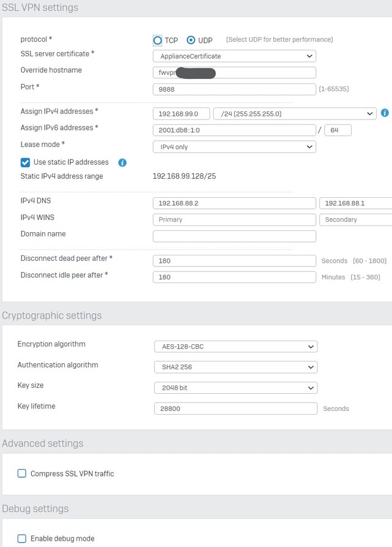
Task: Select the TCP protocol radio button
Action: click(157, 40)
